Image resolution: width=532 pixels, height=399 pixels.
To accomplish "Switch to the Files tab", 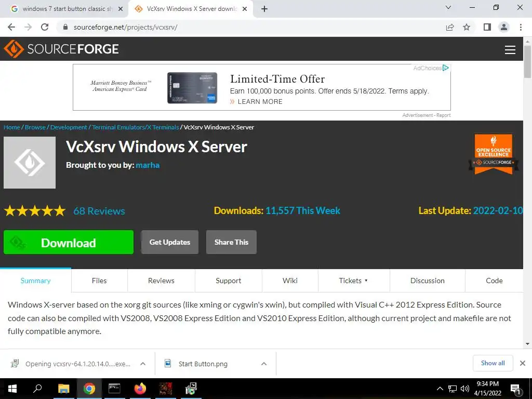I will [x=99, y=281].
